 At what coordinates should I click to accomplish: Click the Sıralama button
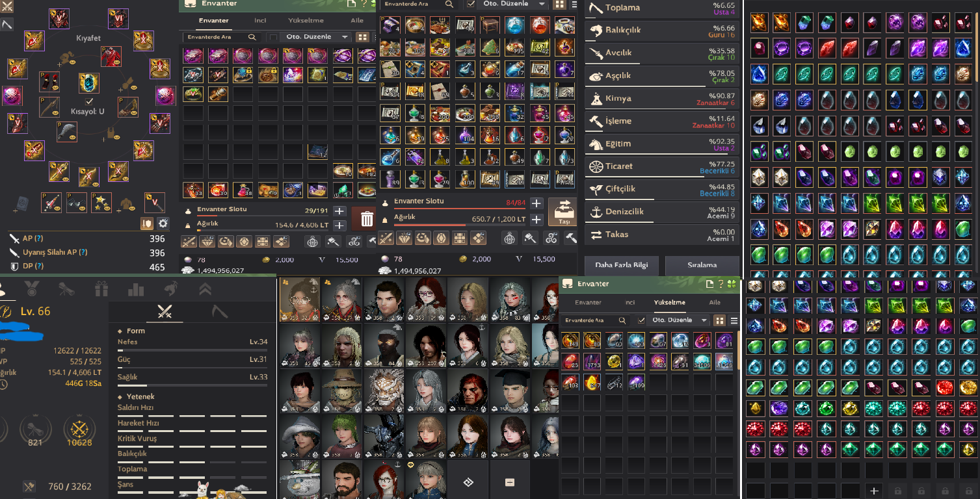pyautogui.click(x=702, y=265)
